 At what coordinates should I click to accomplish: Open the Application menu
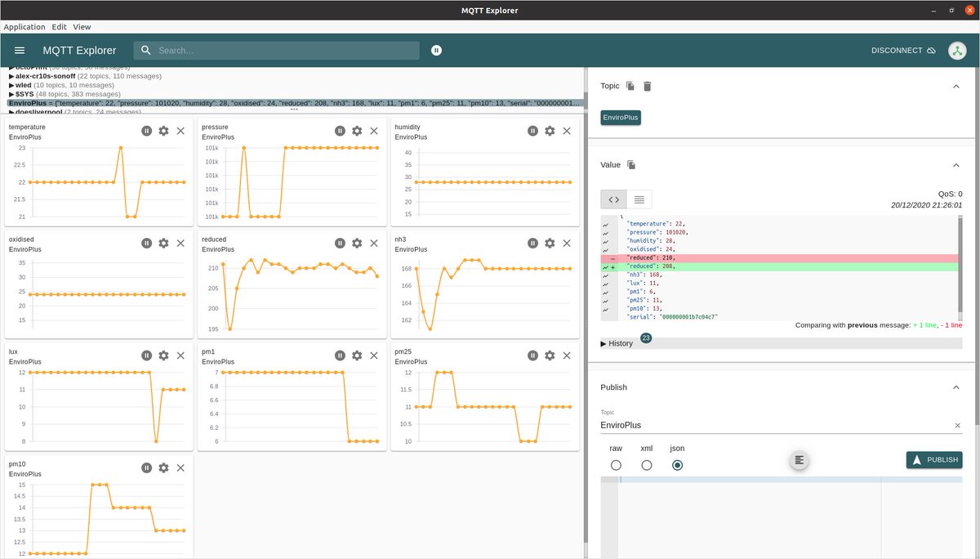pyautogui.click(x=24, y=27)
